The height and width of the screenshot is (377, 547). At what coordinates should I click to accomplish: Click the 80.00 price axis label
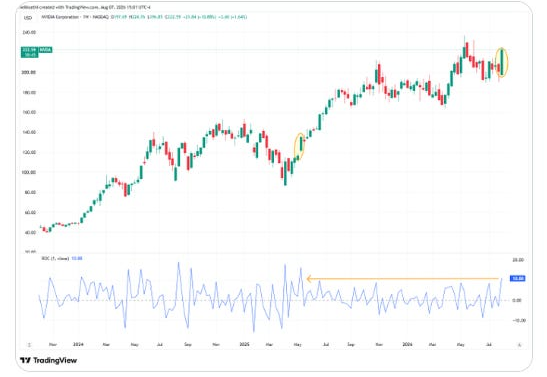coord(30,193)
